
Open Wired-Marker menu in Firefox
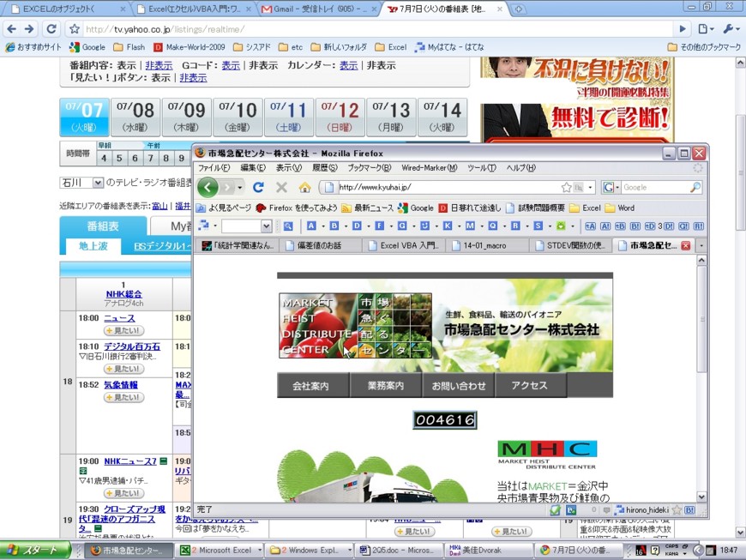(x=429, y=167)
